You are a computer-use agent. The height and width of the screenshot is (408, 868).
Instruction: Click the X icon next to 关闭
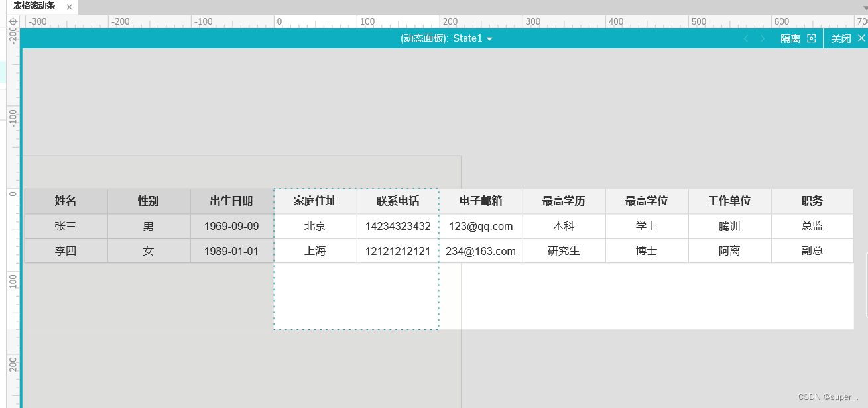click(861, 38)
